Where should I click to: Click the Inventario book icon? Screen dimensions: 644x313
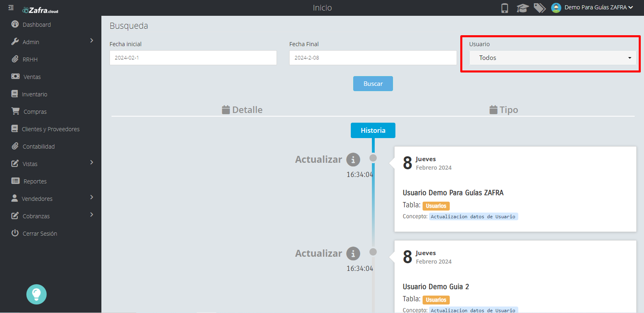tap(15, 94)
